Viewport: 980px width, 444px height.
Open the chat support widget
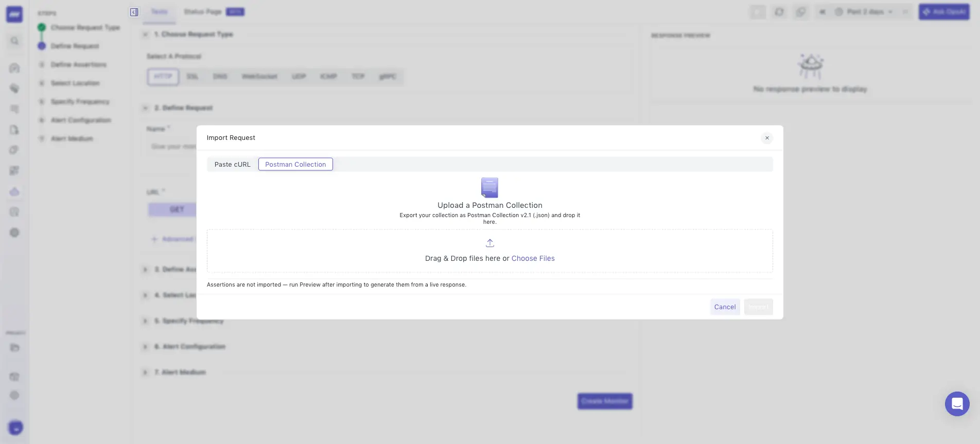[957, 404]
